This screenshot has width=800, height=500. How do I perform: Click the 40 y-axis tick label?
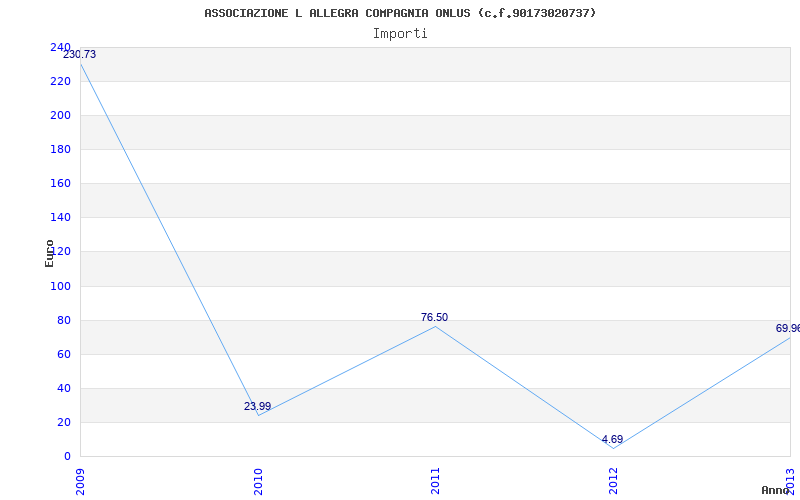64,388
